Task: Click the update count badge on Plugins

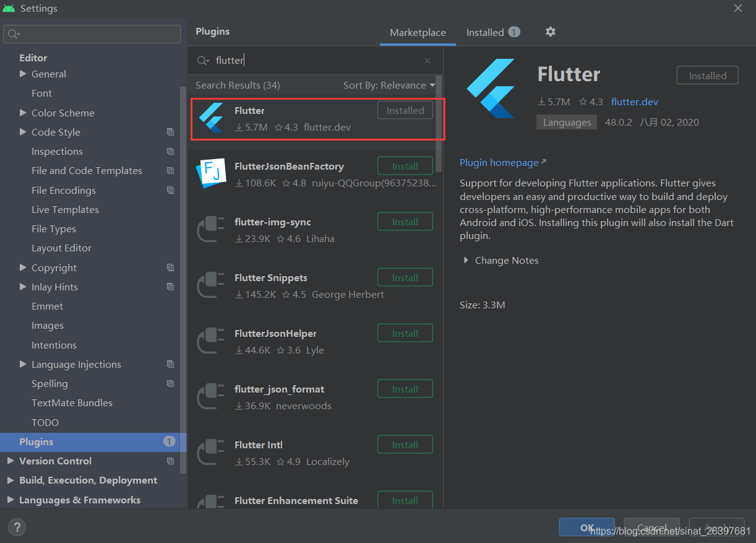Action: pyautogui.click(x=169, y=441)
